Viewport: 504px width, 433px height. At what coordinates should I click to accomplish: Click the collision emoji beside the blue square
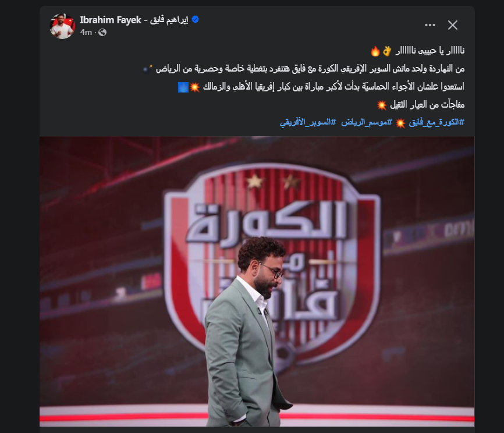pyautogui.click(x=195, y=87)
